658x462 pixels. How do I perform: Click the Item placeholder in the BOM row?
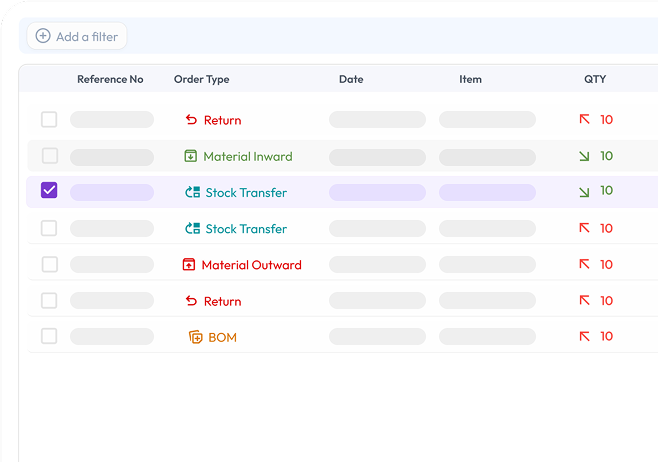(488, 337)
